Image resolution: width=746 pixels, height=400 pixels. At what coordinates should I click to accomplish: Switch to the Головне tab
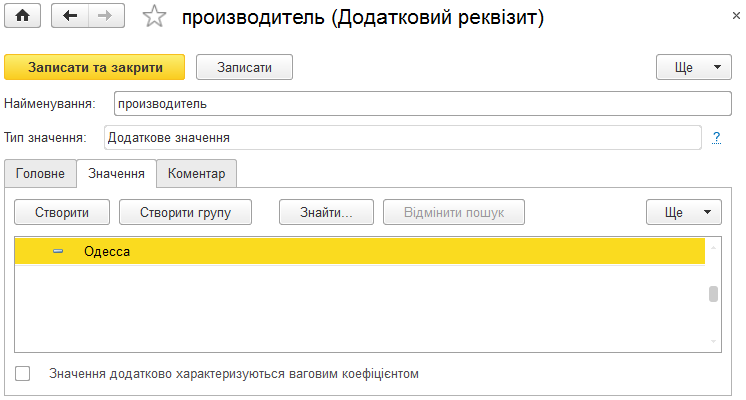[40, 174]
